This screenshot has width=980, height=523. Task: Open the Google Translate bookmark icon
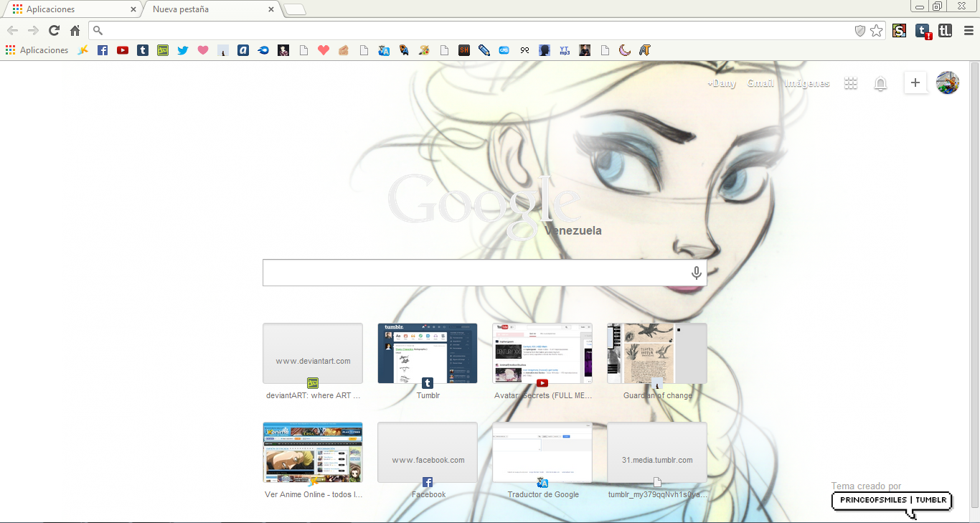384,50
